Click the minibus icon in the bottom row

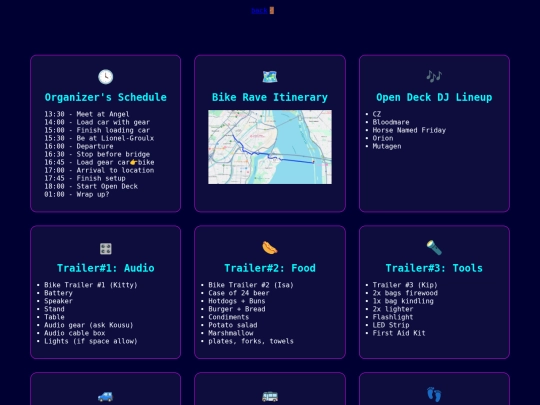click(270, 396)
